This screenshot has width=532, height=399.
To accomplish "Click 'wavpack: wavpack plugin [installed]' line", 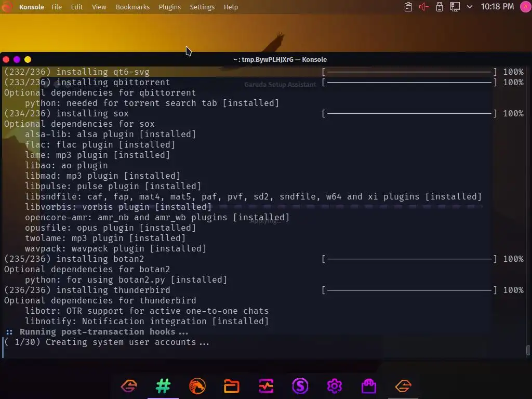I will 116,249.
